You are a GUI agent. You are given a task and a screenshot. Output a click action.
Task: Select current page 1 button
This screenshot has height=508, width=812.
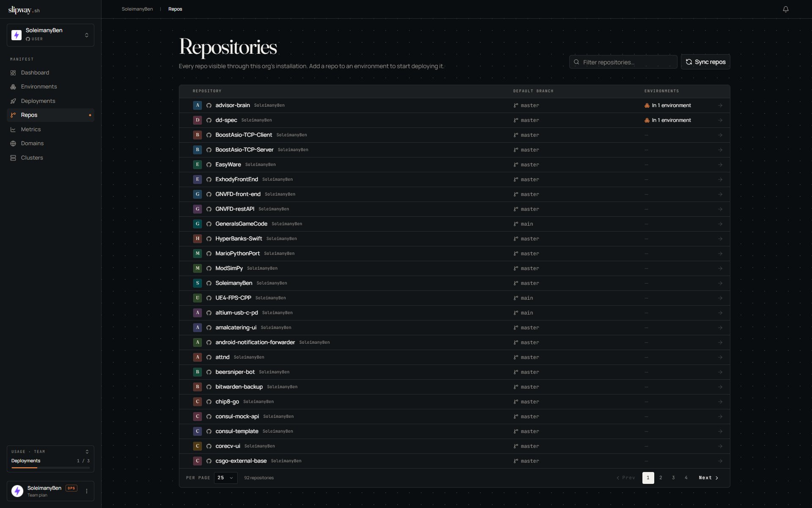(x=648, y=478)
